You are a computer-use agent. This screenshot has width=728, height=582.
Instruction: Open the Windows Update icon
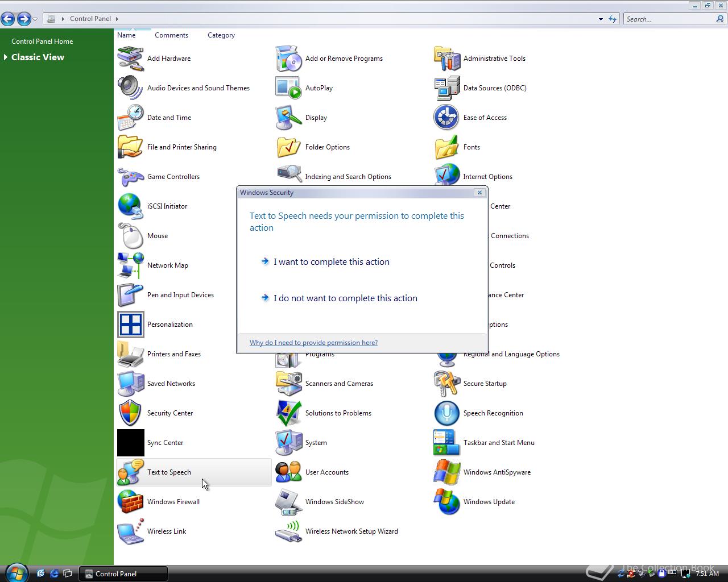(446, 502)
